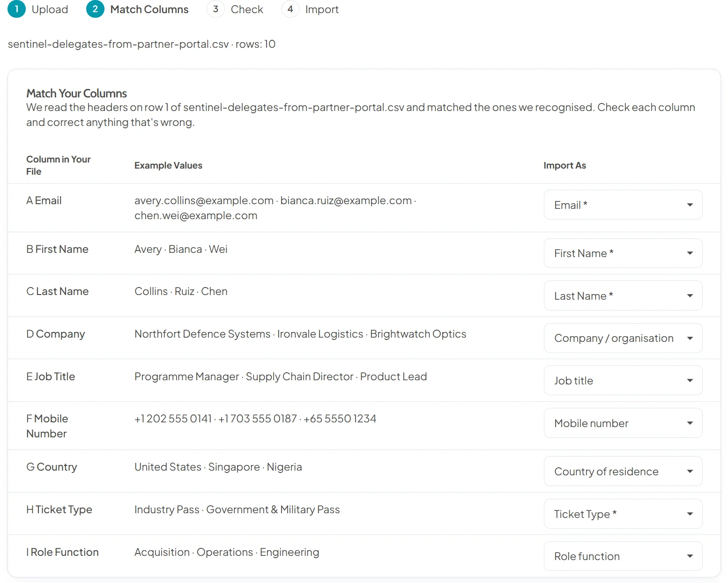Click the step 1 circle icon

(x=16, y=9)
